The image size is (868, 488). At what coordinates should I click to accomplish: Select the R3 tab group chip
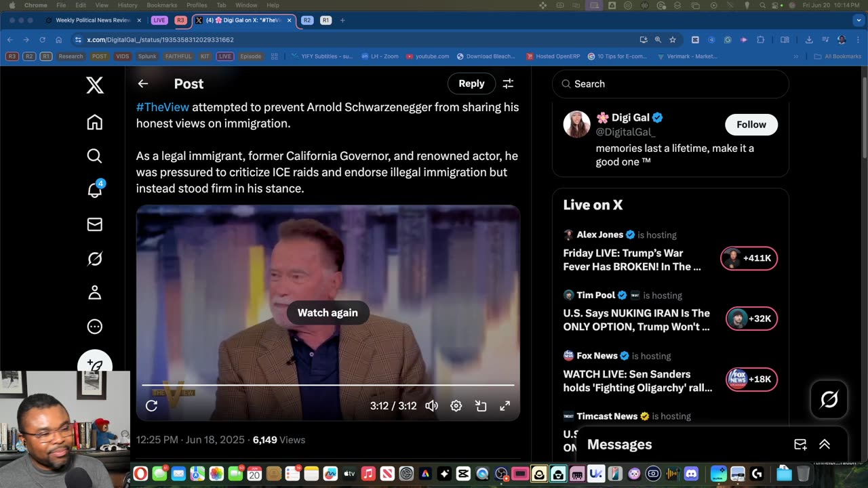point(180,20)
